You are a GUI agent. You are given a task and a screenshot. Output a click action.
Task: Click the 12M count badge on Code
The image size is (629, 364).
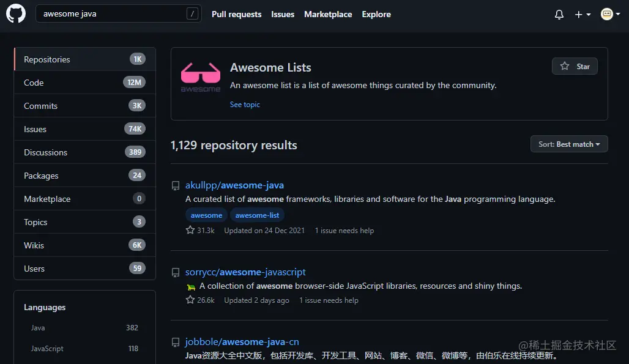point(135,83)
